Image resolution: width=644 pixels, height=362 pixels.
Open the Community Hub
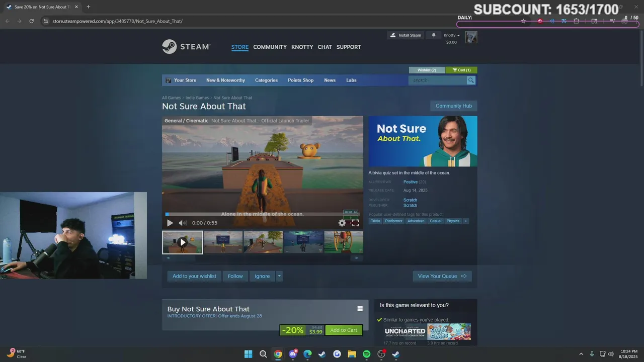point(454,106)
